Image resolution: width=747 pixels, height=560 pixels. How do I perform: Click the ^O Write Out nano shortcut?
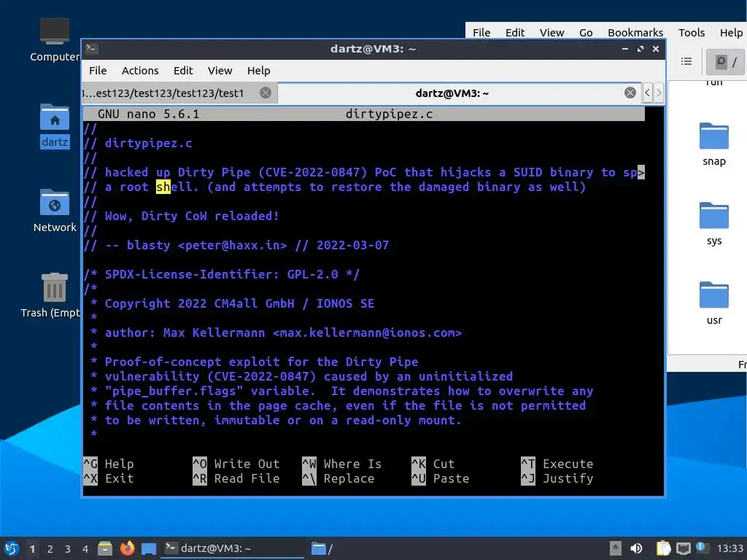[x=236, y=464]
